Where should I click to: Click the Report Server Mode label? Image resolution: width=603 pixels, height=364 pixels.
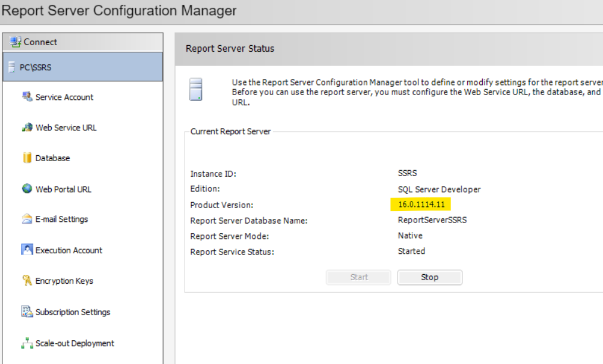[x=230, y=236]
